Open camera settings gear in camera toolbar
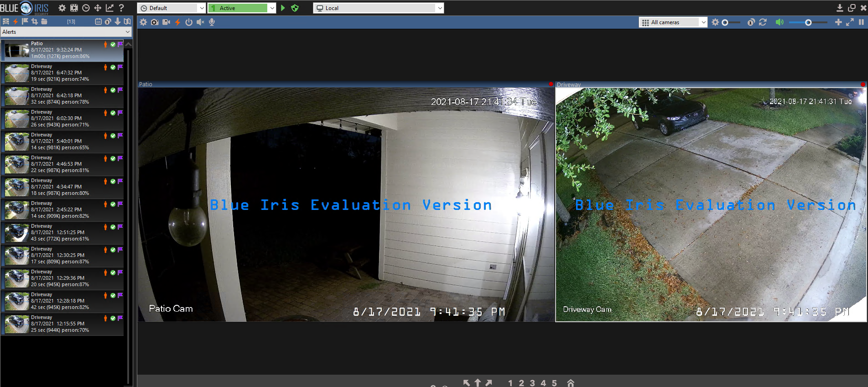Image resolution: width=868 pixels, height=387 pixels. (143, 22)
